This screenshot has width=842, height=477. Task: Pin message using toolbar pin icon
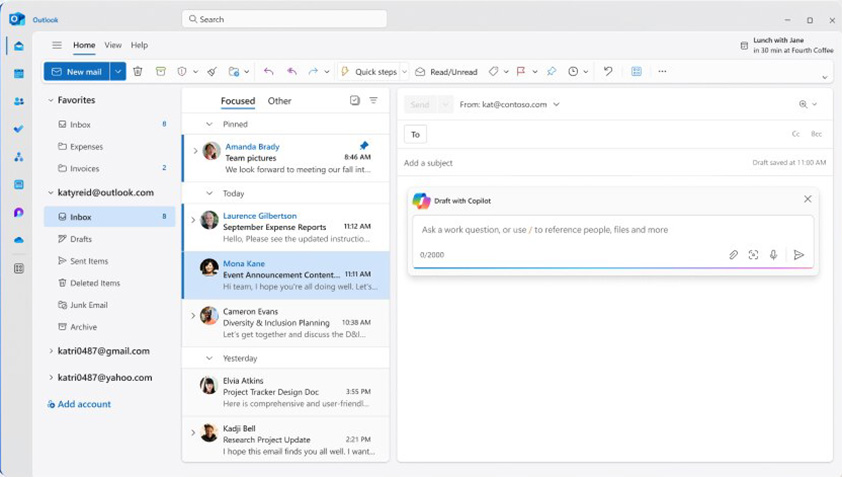click(x=551, y=71)
